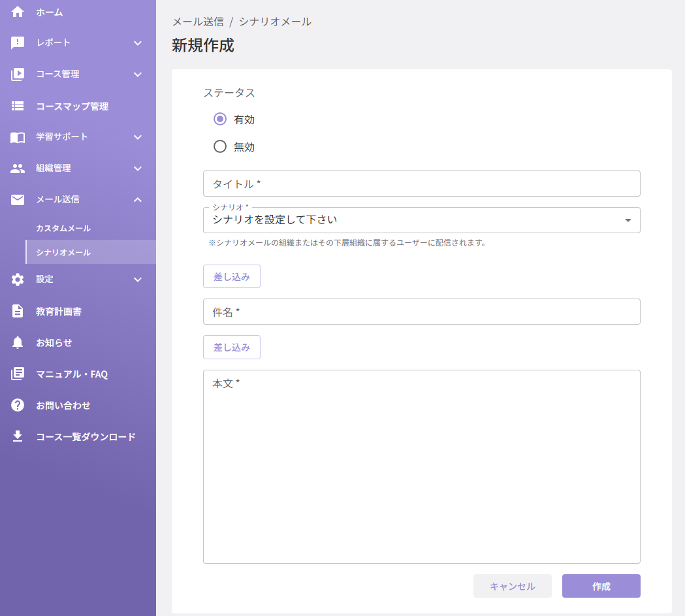
Task: Click the home icon in sidebar
Action: 18,12
